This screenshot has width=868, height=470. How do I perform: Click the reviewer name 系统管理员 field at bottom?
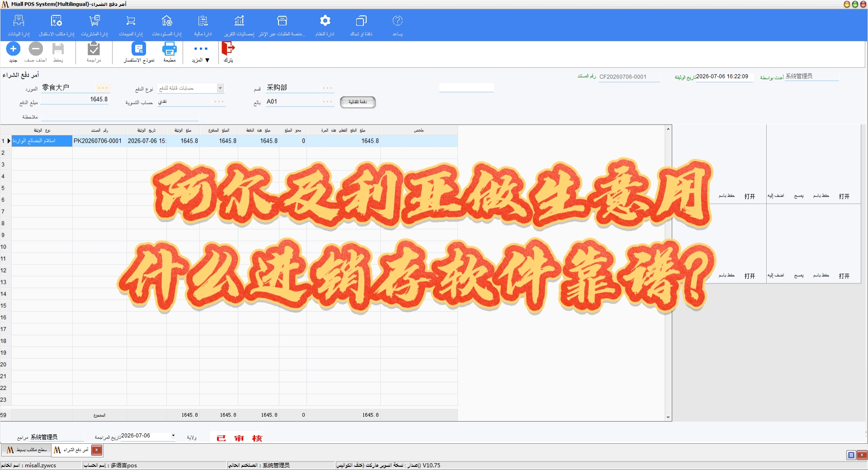(x=57, y=437)
